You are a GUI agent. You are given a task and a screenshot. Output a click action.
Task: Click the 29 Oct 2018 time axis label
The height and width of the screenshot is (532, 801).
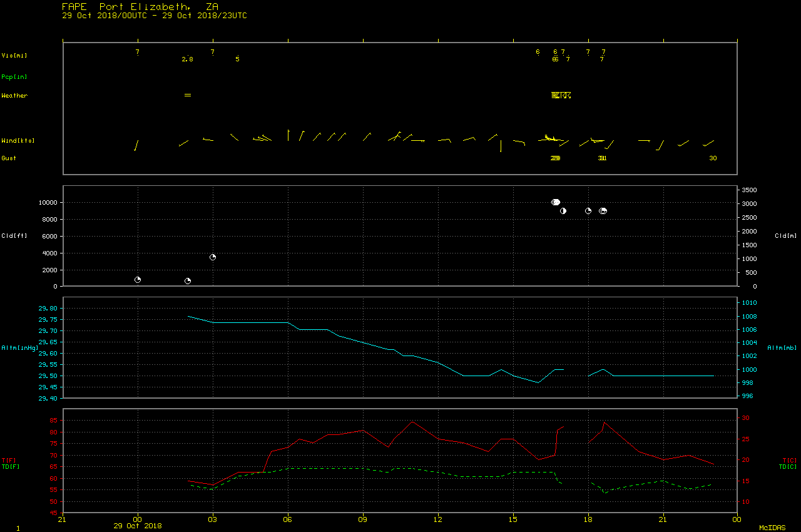(137, 526)
